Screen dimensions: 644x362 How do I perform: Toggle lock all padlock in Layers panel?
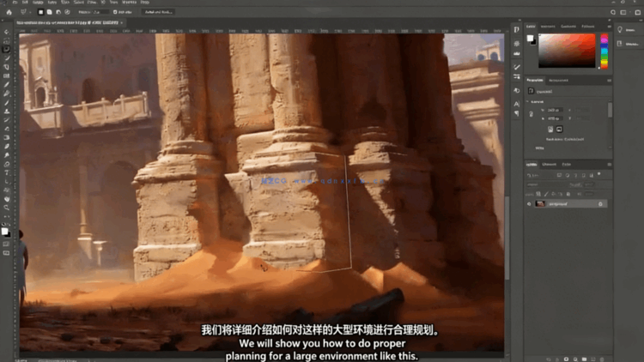568,194
